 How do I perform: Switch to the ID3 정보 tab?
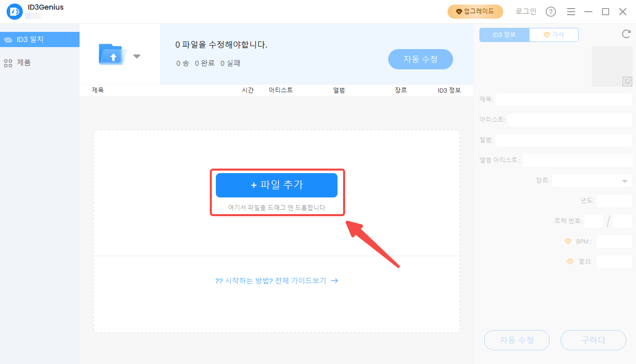504,35
